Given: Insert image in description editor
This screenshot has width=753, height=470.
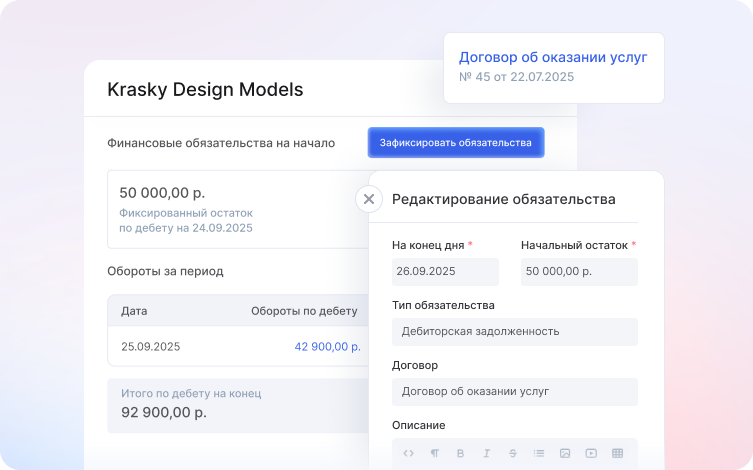Looking at the screenshot, I should (x=565, y=453).
